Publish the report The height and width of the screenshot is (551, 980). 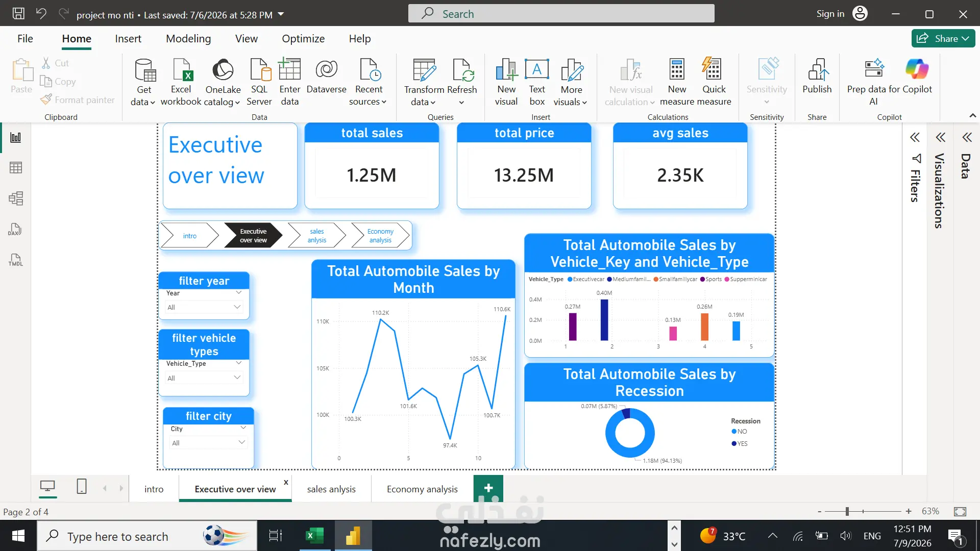[x=817, y=77]
